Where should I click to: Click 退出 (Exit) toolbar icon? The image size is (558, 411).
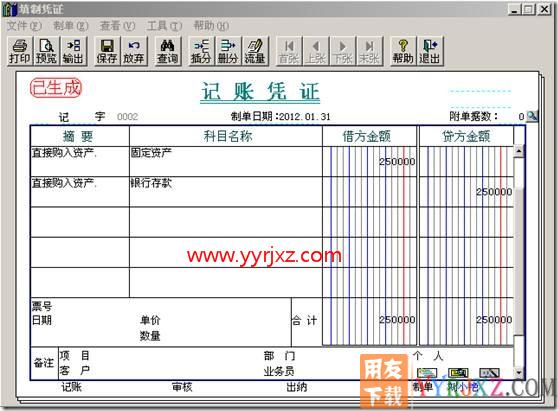[430, 52]
